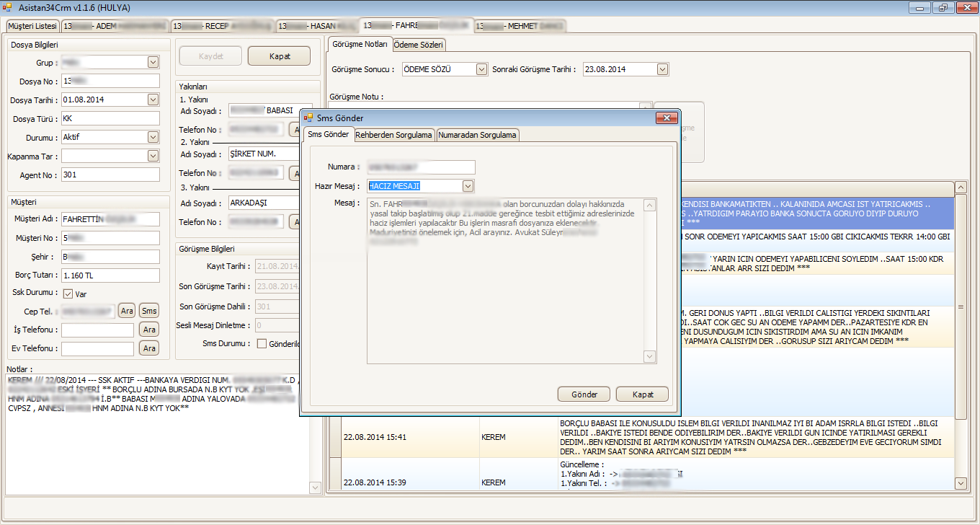Click the Müşteri No field

pyautogui.click(x=110, y=237)
